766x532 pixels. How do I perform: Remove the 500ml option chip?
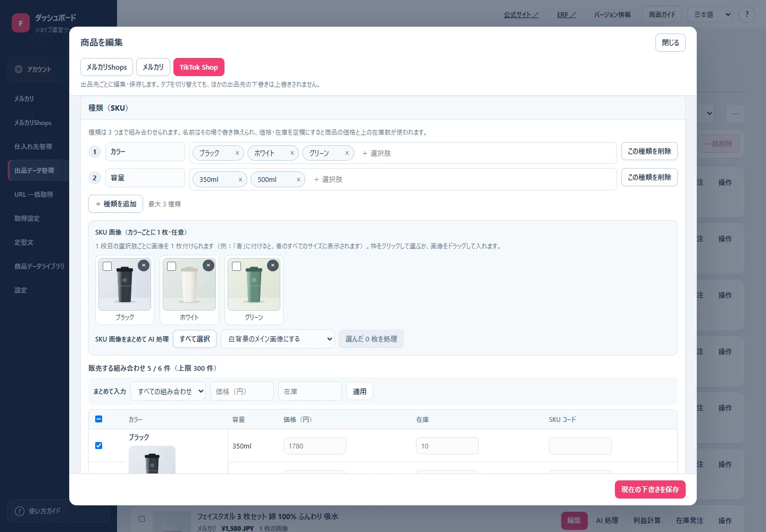point(298,180)
